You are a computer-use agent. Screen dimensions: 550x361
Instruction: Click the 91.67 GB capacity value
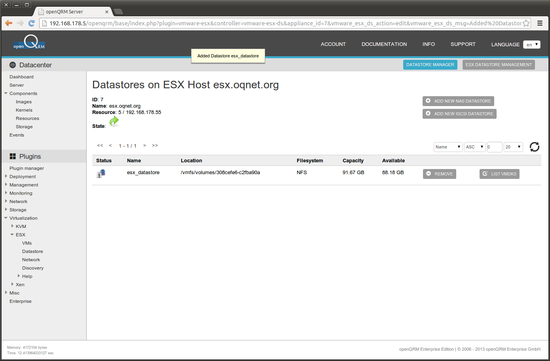[353, 173]
